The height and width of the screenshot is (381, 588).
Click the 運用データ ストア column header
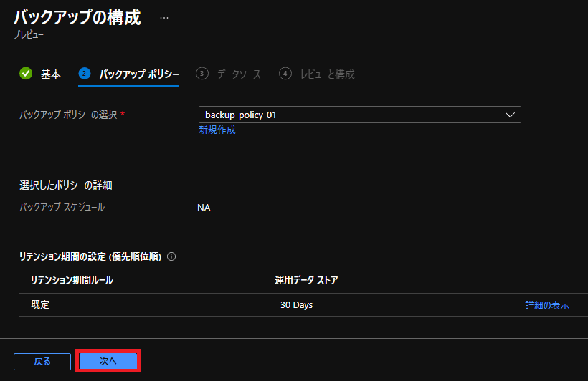[306, 280]
